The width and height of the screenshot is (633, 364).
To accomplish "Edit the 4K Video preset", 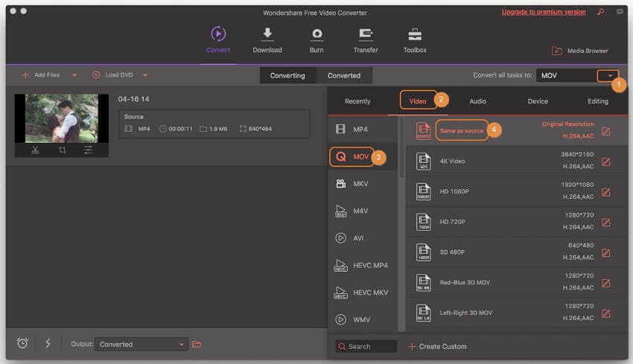I will point(606,162).
